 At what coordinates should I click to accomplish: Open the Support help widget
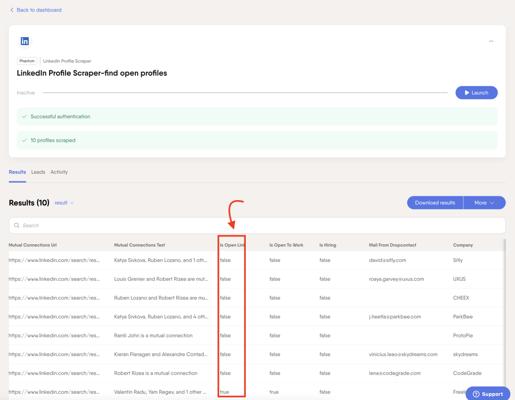(x=488, y=394)
